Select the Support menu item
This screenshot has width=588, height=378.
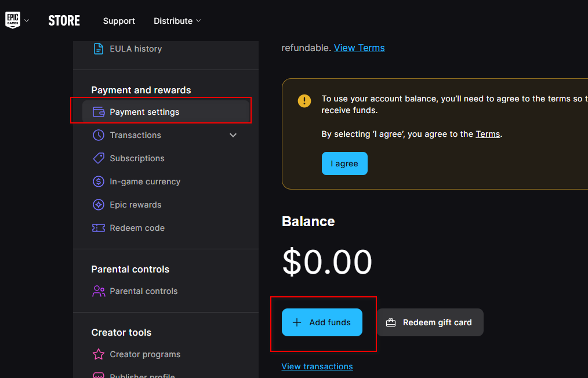coord(119,21)
